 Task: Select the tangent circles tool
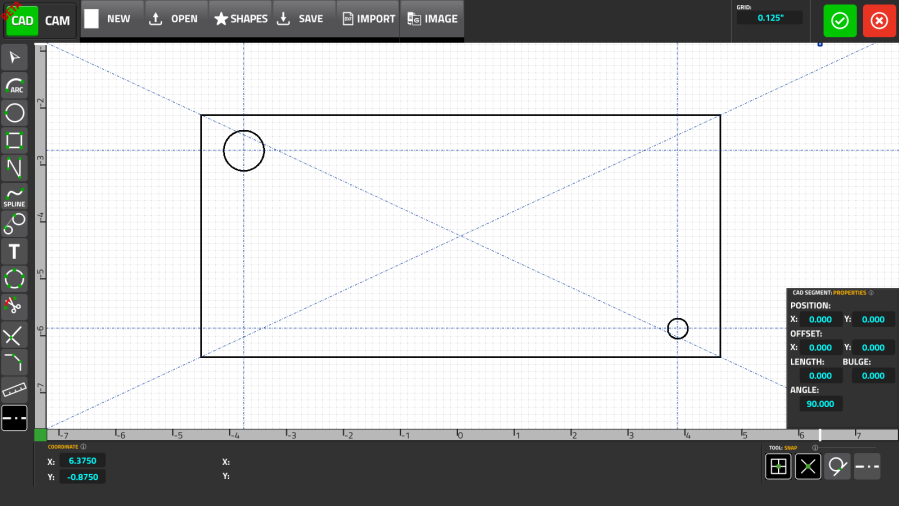[x=14, y=224]
